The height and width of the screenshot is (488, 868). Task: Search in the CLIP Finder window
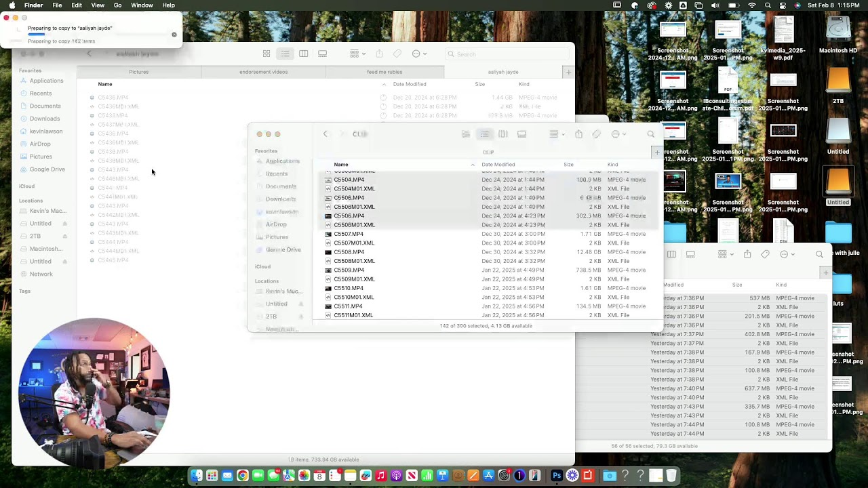[x=651, y=134]
